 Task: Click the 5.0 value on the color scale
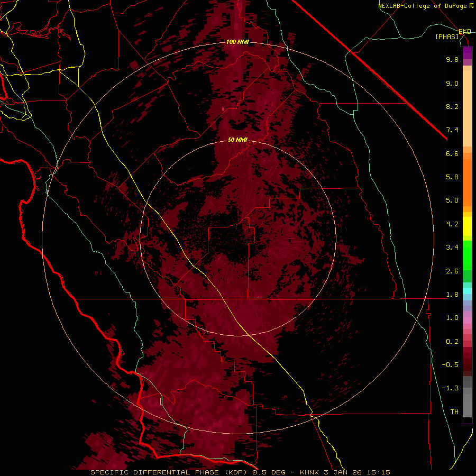tap(452, 200)
